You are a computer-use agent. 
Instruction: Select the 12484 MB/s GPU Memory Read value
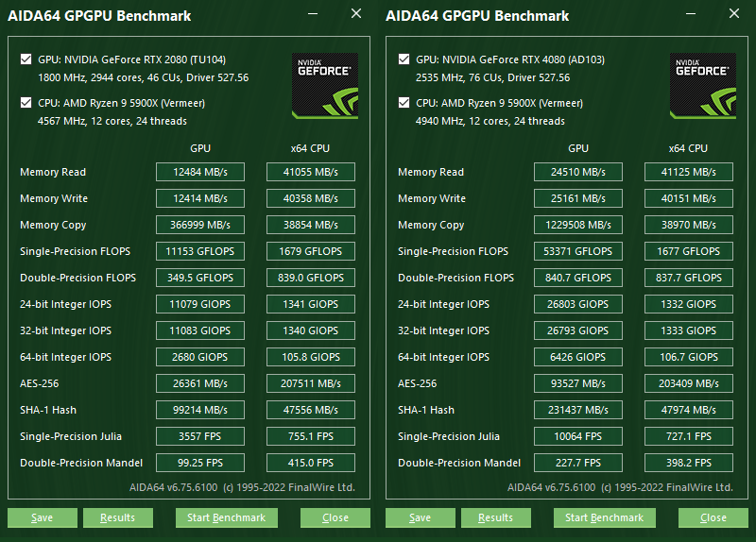click(200, 172)
